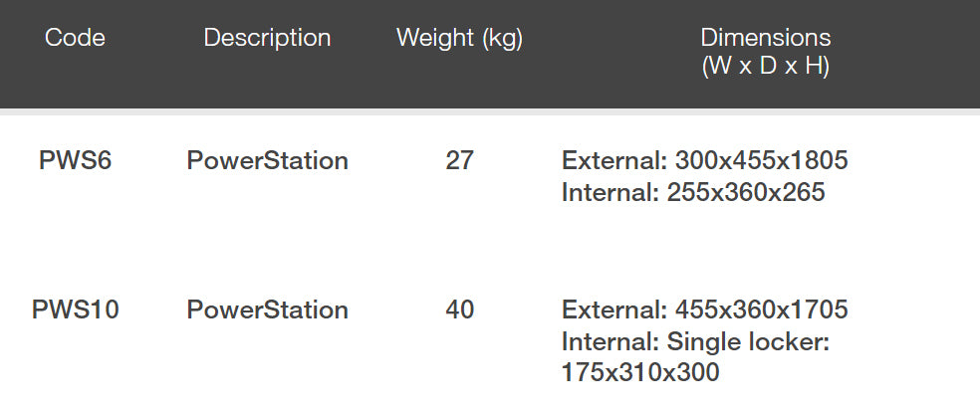
Task: Select the PWS10 code cell
Action: [x=75, y=309]
